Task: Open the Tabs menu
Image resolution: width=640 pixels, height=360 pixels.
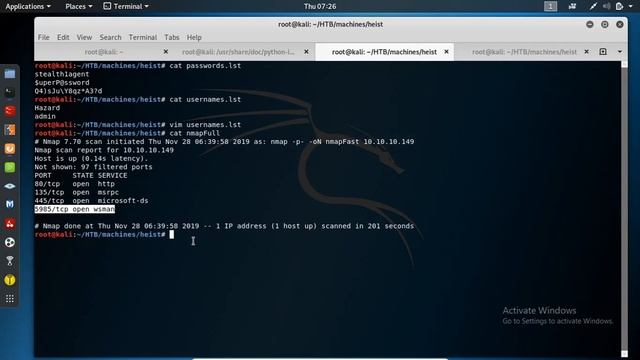Action: point(172,37)
